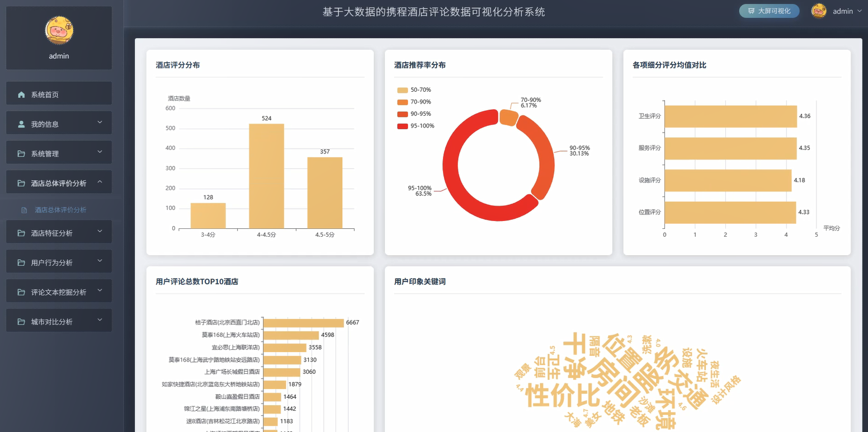Viewport: 868px width, 432px height.
Task: Click the 卫生评分 bar with value 4.36
Action: coord(730,116)
